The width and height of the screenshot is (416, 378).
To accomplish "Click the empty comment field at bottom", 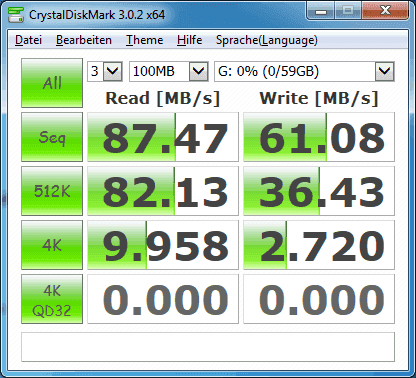I will coord(208,347).
